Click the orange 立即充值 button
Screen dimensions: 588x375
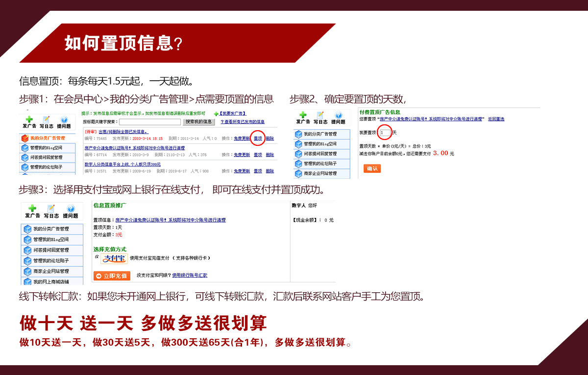[x=112, y=276]
